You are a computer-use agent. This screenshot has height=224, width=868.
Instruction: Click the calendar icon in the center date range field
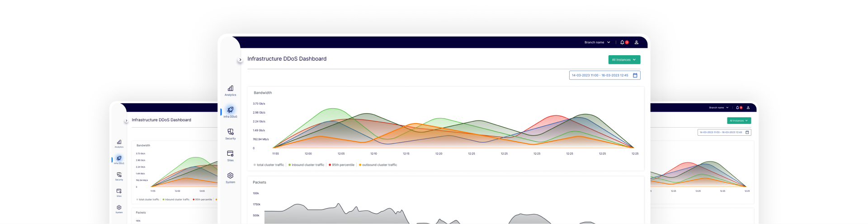[x=635, y=75]
